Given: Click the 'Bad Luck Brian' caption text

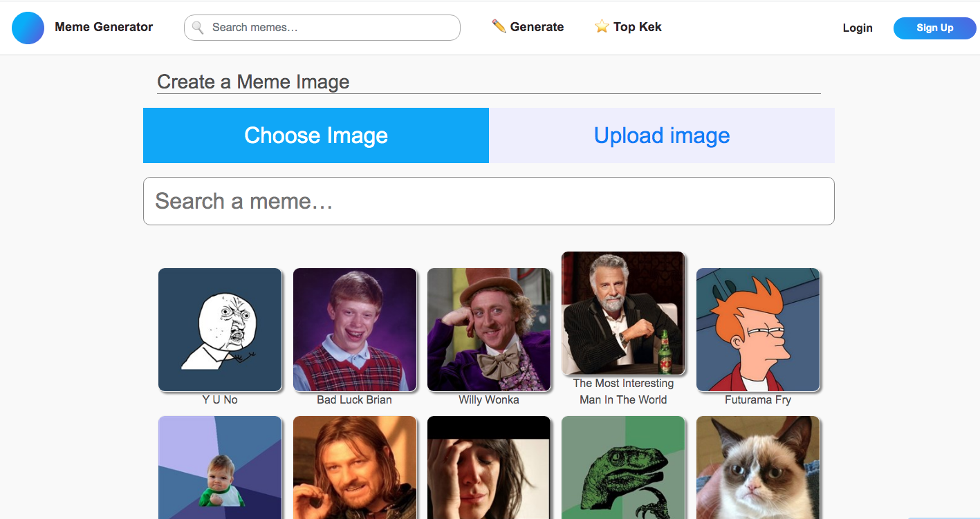Looking at the screenshot, I should [x=354, y=399].
